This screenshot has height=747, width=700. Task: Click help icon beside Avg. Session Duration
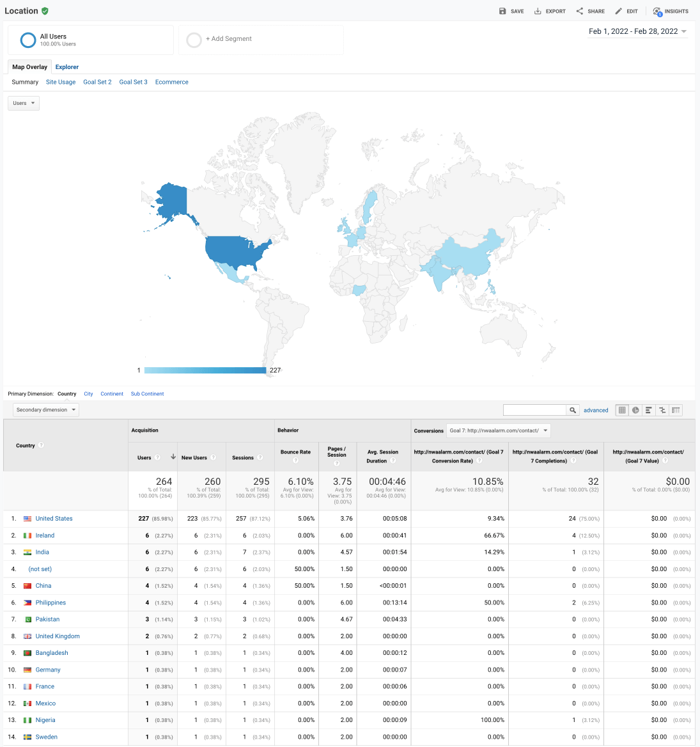click(x=393, y=460)
